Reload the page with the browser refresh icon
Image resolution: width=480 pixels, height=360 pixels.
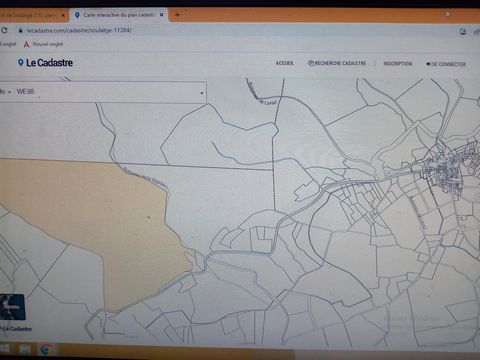tap(4, 30)
